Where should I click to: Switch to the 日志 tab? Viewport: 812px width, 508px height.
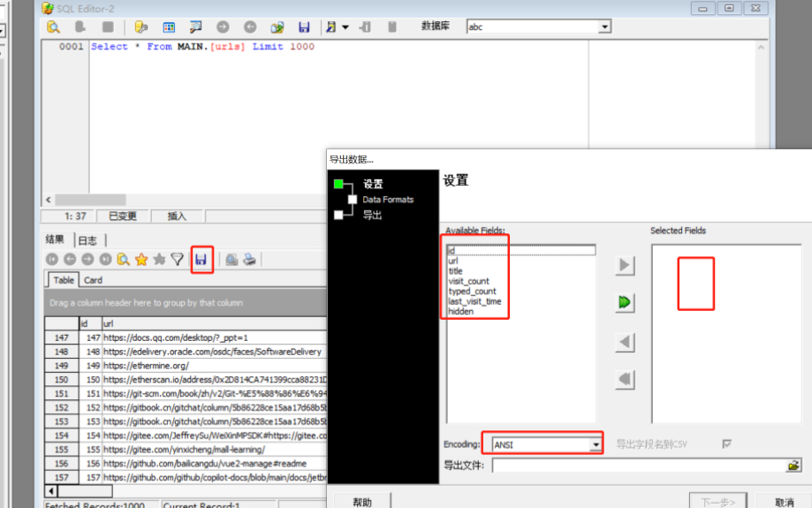87,240
